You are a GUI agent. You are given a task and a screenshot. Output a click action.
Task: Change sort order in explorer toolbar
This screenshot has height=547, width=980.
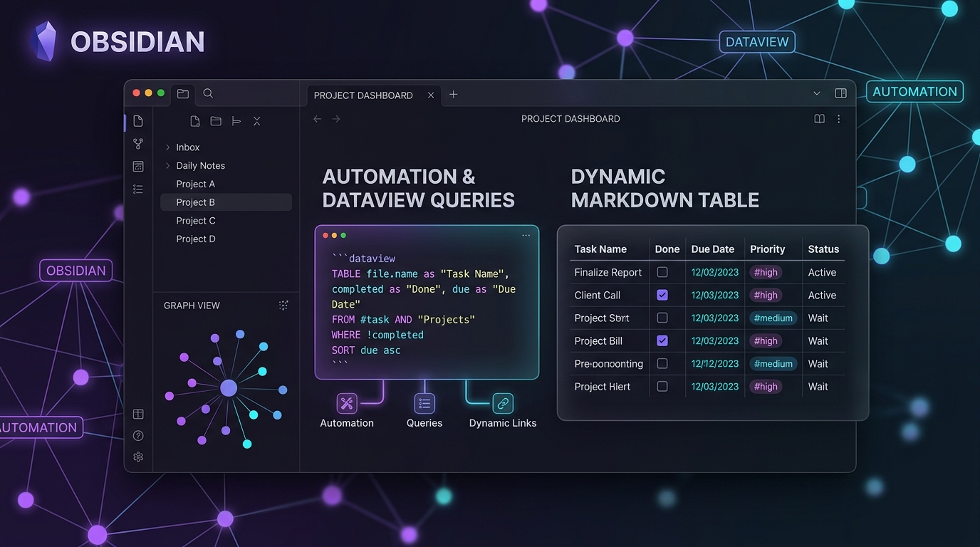(236, 121)
